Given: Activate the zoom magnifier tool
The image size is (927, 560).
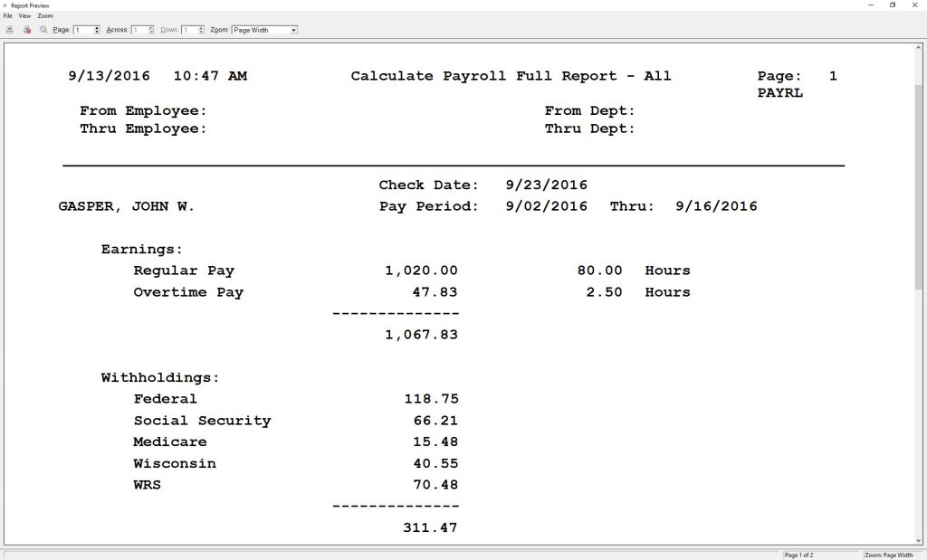Looking at the screenshot, I should pos(43,29).
